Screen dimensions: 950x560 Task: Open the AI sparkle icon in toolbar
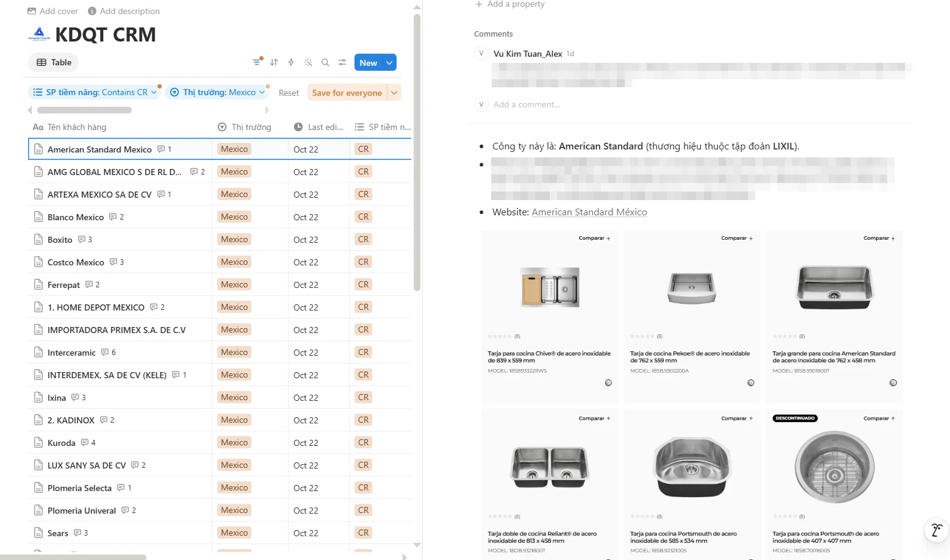coord(308,62)
